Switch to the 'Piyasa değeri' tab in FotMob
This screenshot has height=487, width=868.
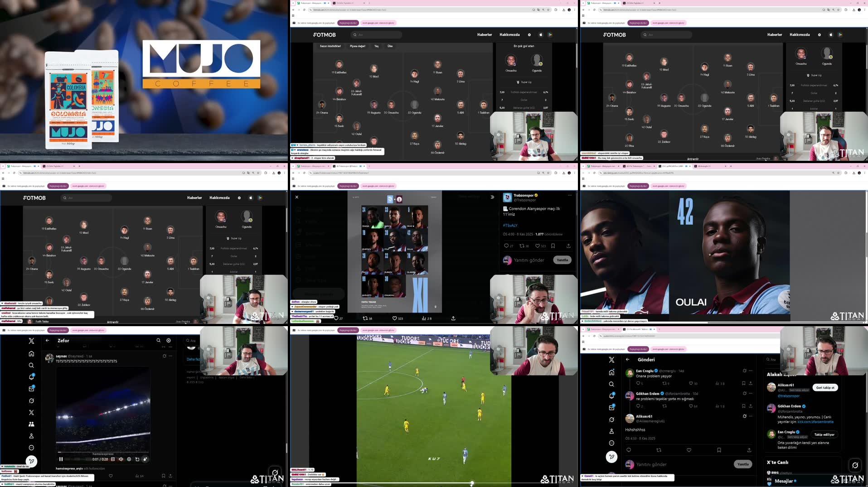click(x=358, y=46)
